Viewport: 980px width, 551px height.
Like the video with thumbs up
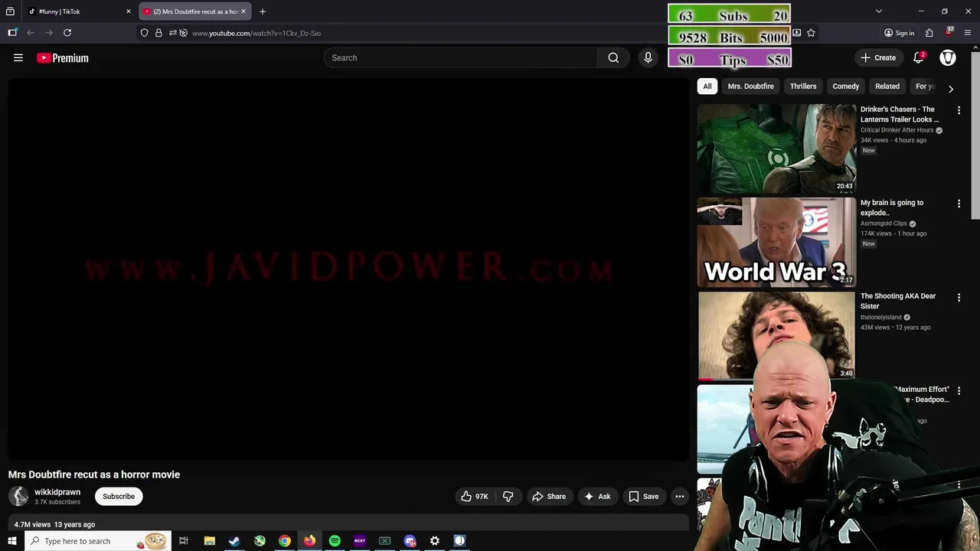[x=474, y=497]
